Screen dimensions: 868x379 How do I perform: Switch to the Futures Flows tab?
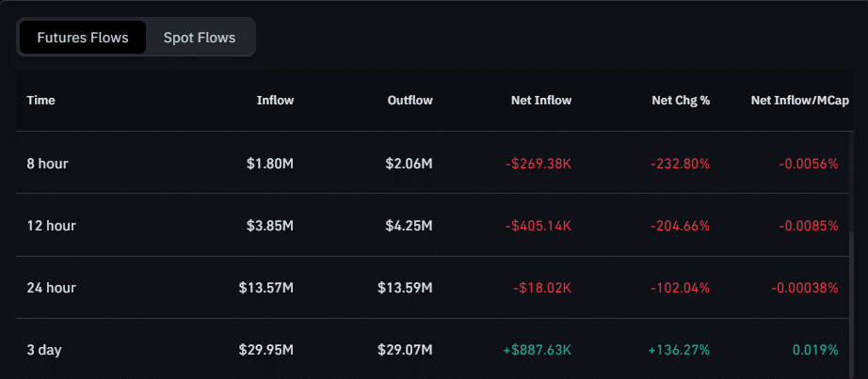(x=83, y=38)
